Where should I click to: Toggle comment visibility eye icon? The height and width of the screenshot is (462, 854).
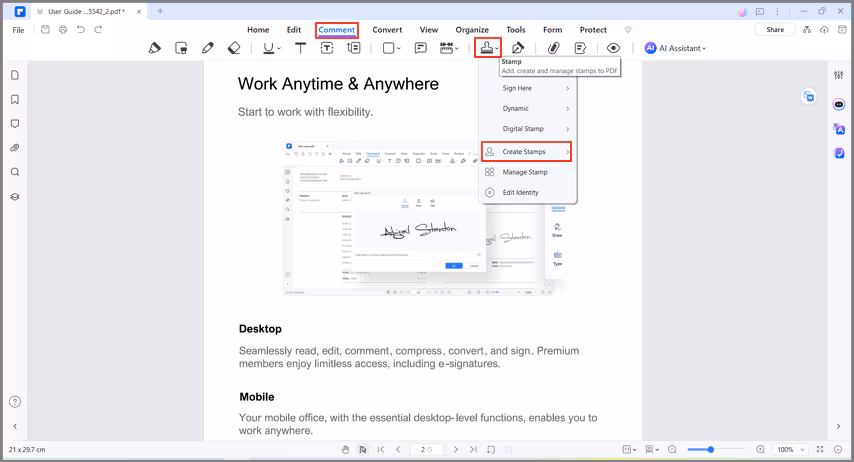pyautogui.click(x=613, y=48)
